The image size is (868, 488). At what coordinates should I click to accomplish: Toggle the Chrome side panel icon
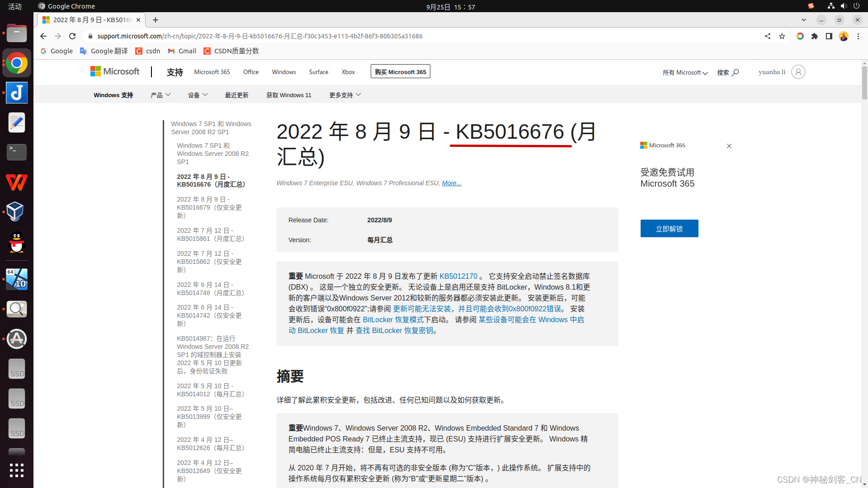829,36
